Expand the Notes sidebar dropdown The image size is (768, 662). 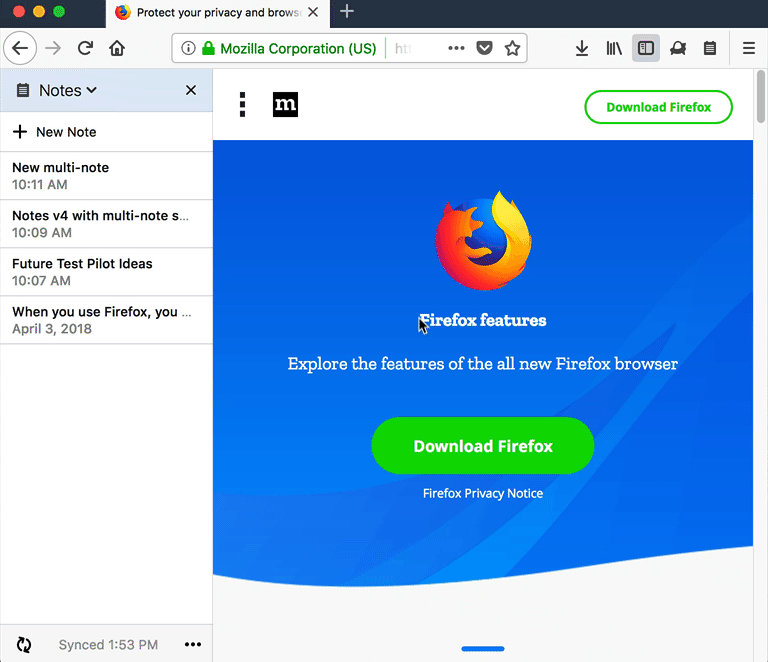[x=68, y=91]
